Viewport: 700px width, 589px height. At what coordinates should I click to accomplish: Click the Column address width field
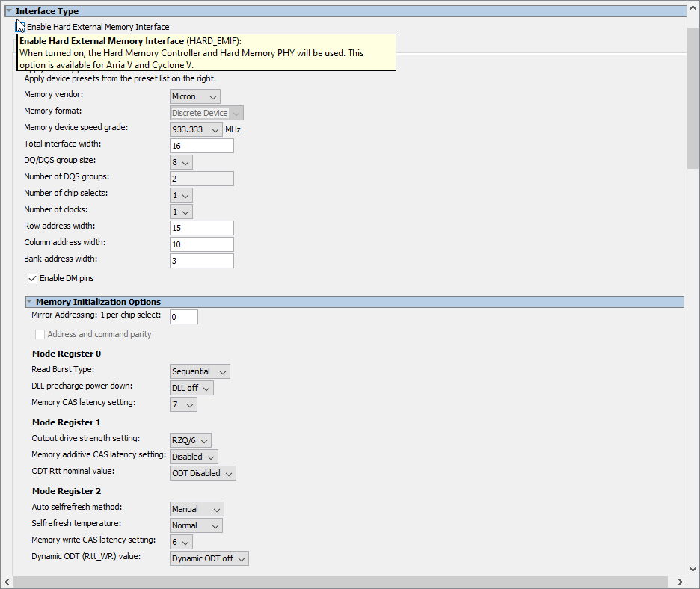pos(202,244)
